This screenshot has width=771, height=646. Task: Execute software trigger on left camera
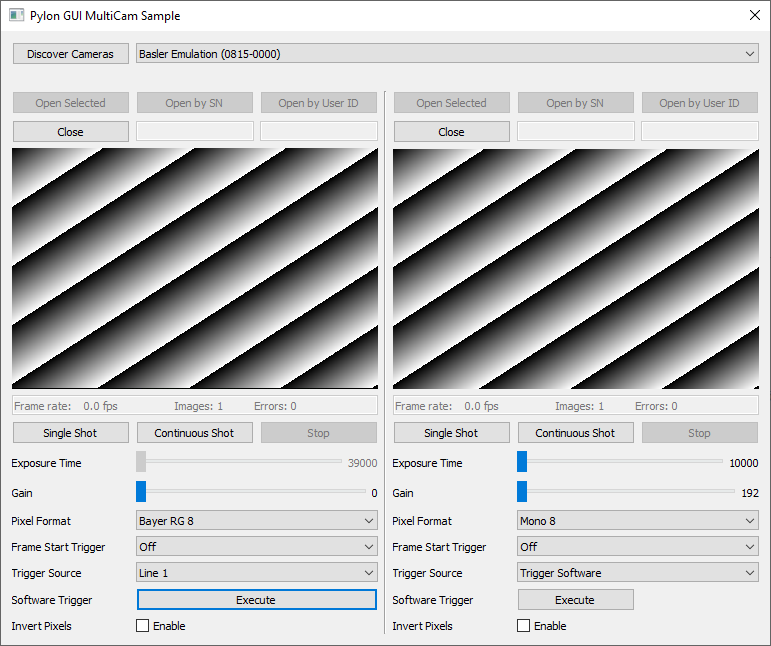[x=257, y=600]
